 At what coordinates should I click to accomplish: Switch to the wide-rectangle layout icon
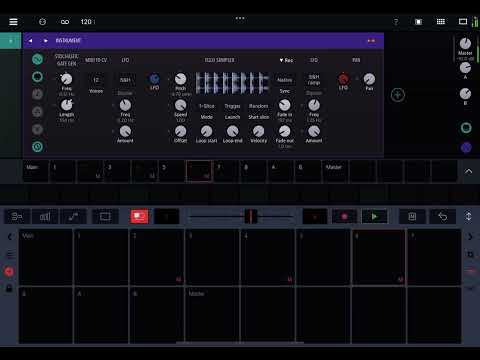[463, 22]
